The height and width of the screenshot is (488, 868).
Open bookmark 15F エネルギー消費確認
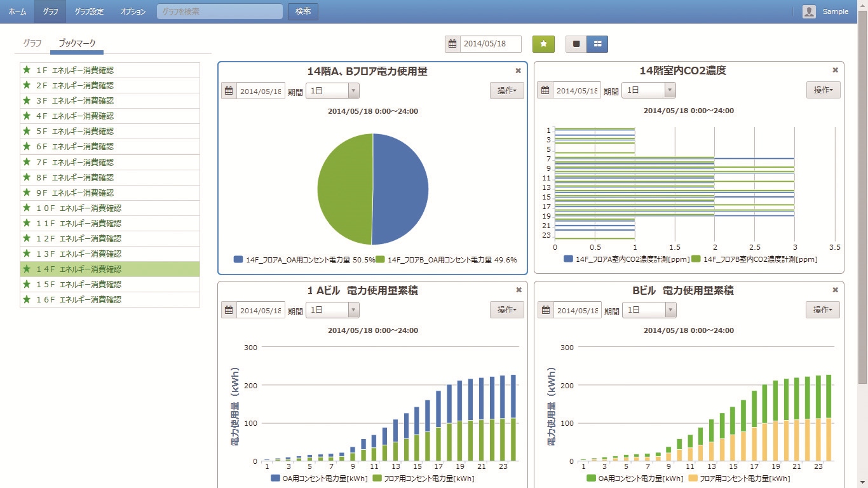pyautogui.click(x=110, y=284)
